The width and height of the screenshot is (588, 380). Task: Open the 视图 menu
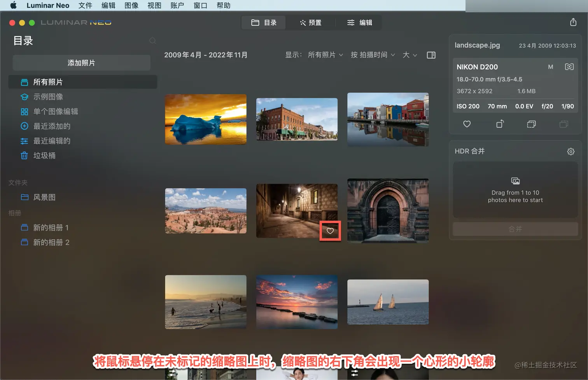point(154,5)
